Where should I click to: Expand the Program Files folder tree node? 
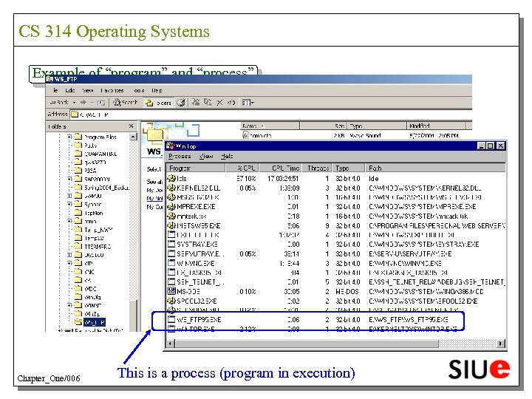click(69, 137)
